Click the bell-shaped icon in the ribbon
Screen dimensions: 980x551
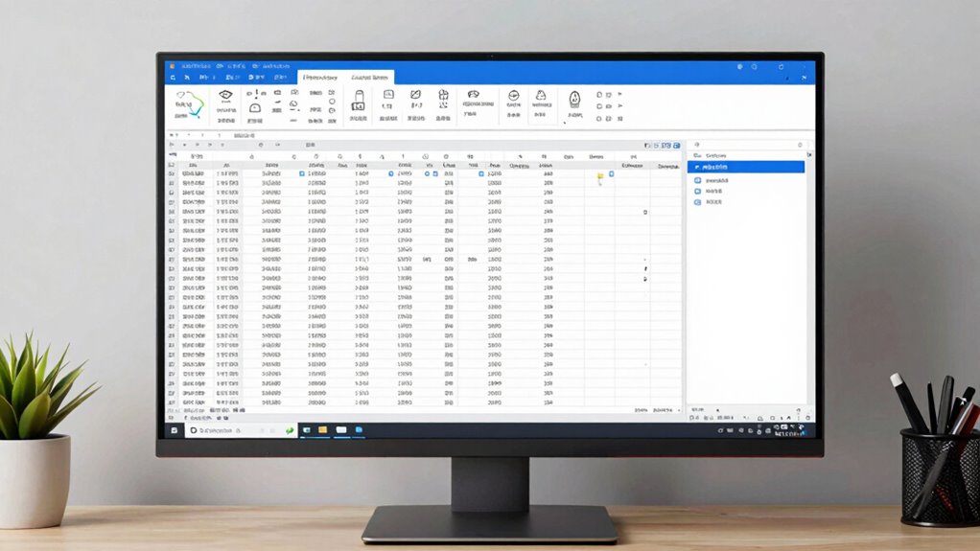(x=541, y=94)
